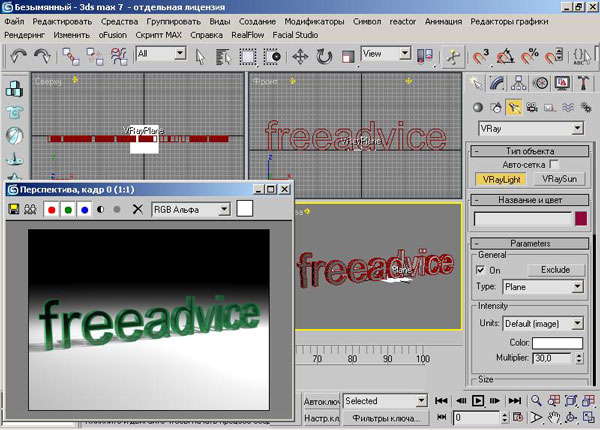Click the Фильтры ключа button

point(386,419)
